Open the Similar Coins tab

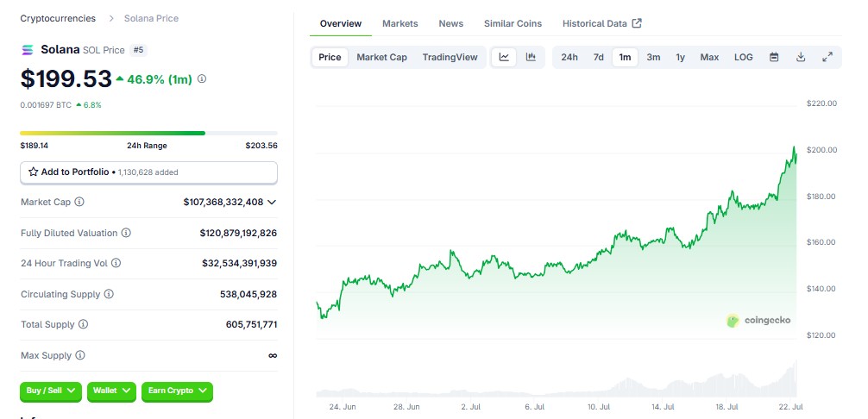(x=513, y=24)
